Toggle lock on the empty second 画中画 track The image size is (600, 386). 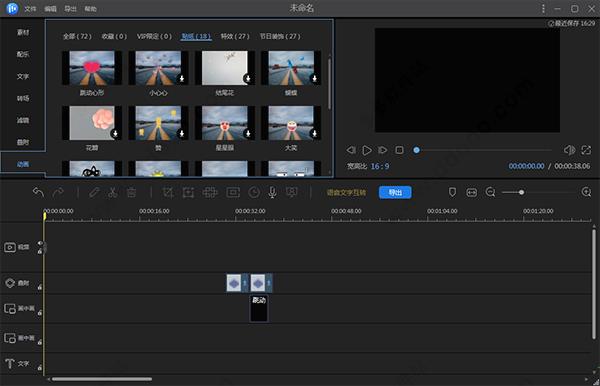40,342
